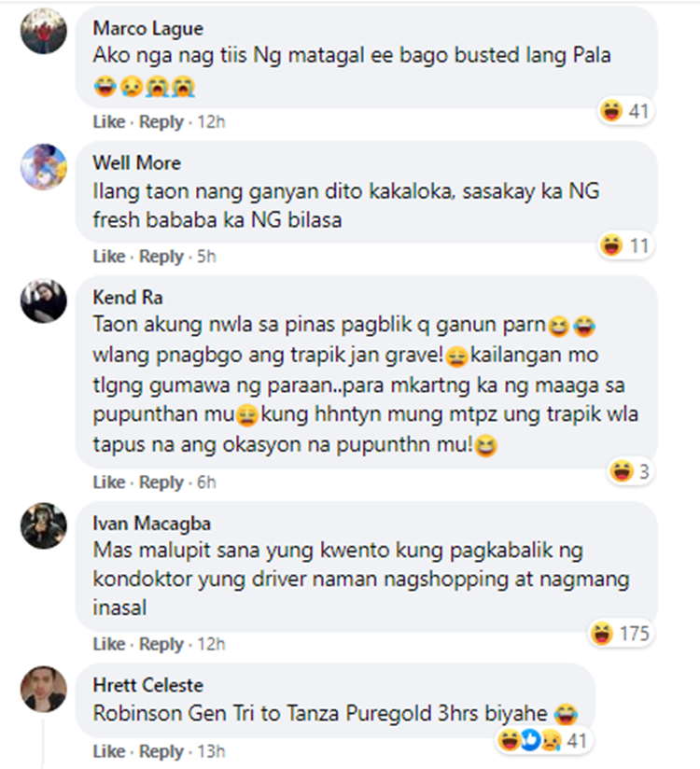This screenshot has width=700, height=769.
Task: Click Kend Ra's profile avatar
Action: 44,301
